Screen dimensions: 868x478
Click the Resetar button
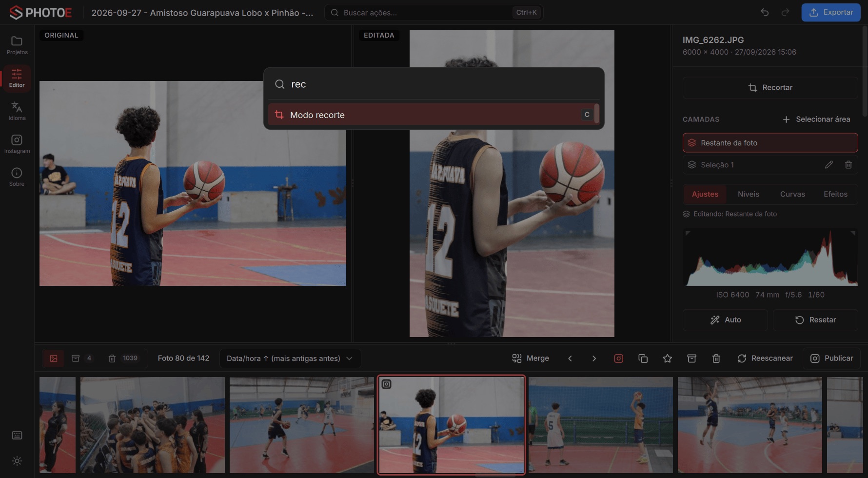click(x=815, y=320)
